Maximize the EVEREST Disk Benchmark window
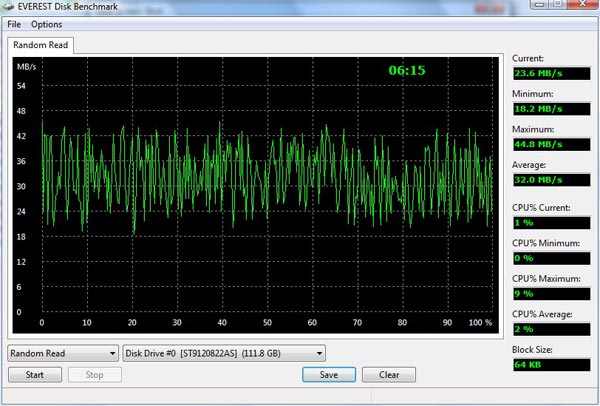Screen dimensions: 600x406 click(x=558, y=4)
